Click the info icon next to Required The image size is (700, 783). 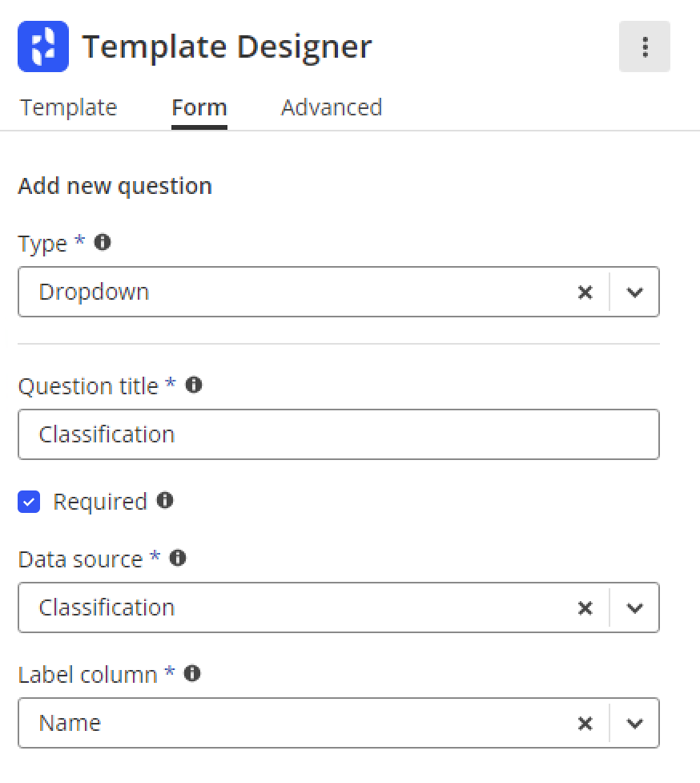[x=165, y=500]
